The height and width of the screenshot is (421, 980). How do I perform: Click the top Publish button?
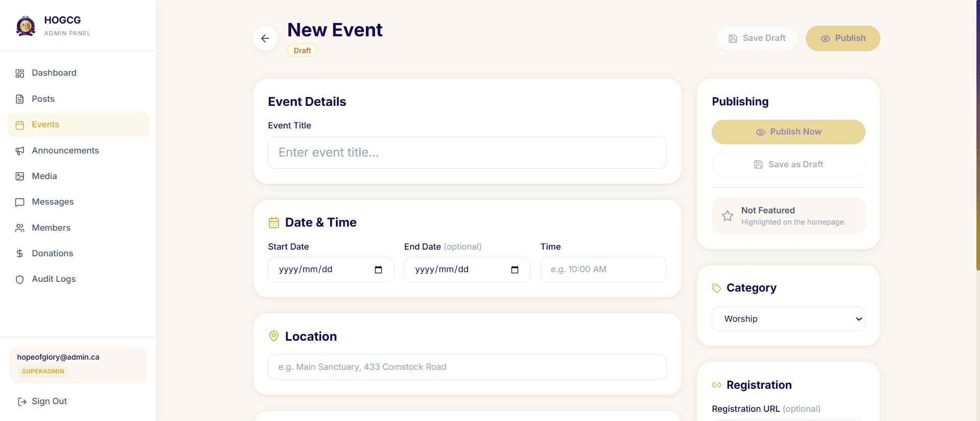843,38
